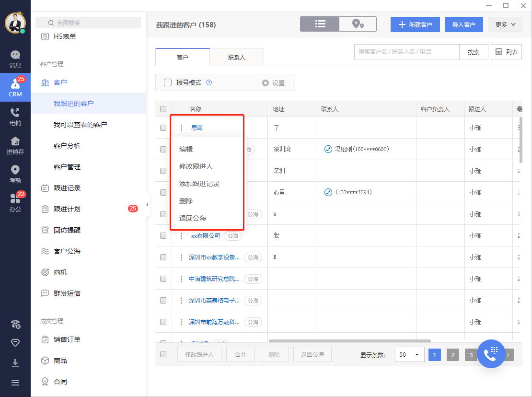
Task: Open the 消息 messages icon in sidebar
Action: 15,59
